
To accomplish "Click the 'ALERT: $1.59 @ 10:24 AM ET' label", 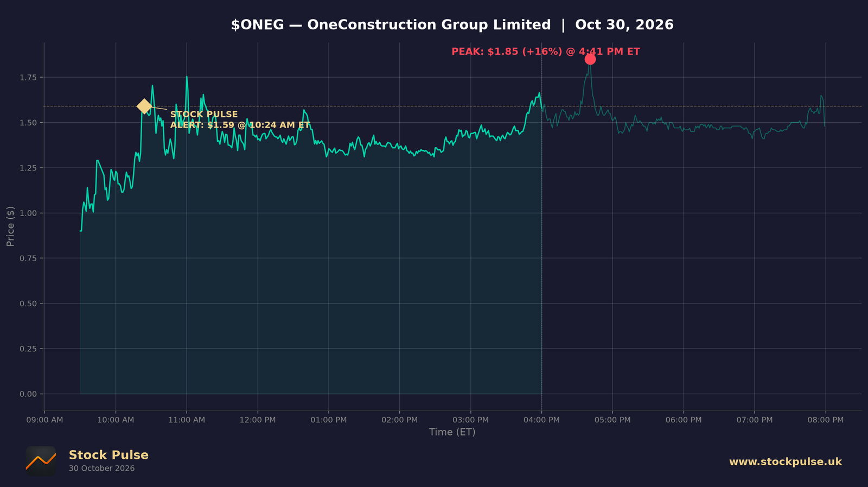I will pos(240,125).
